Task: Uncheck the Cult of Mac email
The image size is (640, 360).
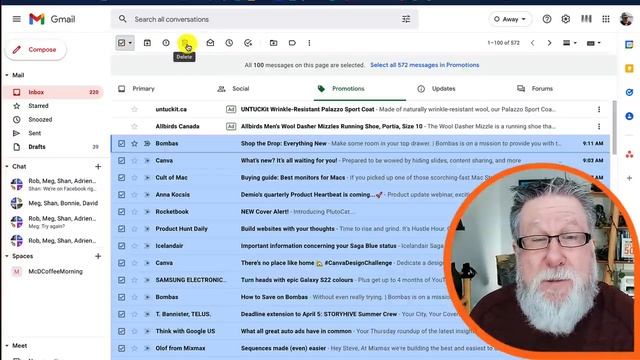Action: click(x=122, y=178)
